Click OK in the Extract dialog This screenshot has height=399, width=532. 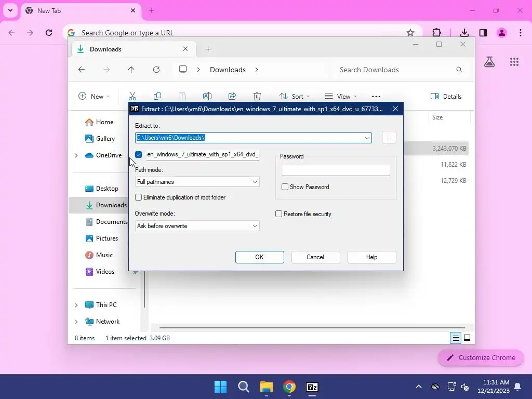point(260,257)
